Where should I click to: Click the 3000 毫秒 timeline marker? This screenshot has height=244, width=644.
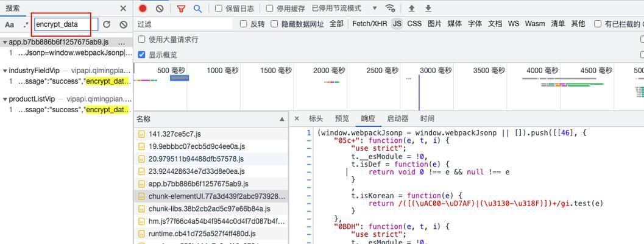pyautogui.click(x=435, y=70)
